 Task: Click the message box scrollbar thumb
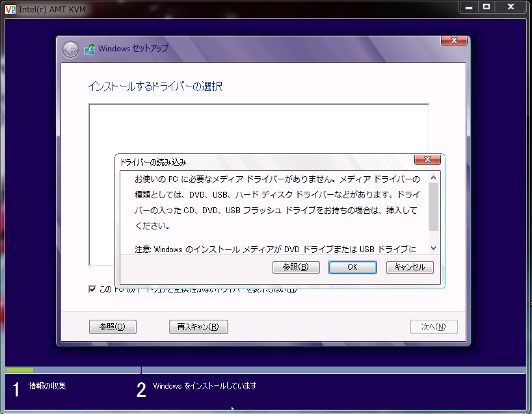433,207
